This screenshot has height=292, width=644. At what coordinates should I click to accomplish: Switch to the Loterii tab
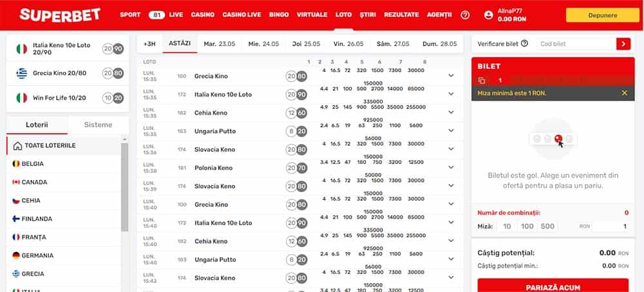click(37, 125)
